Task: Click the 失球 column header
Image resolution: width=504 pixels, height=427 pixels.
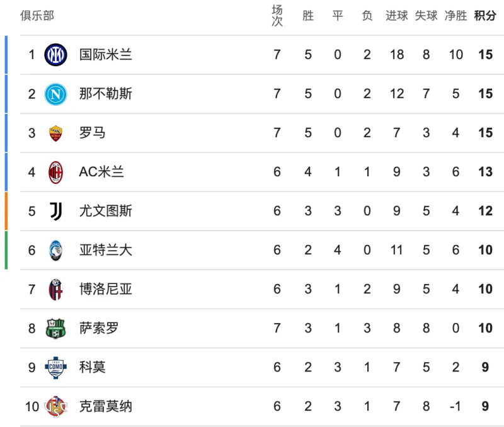Action: click(426, 16)
